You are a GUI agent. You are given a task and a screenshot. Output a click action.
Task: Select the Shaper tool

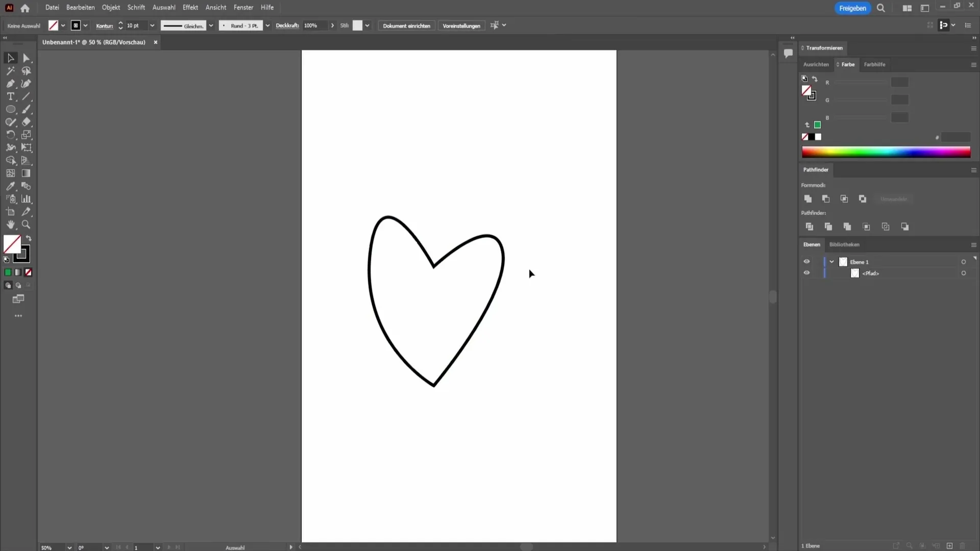10,122
